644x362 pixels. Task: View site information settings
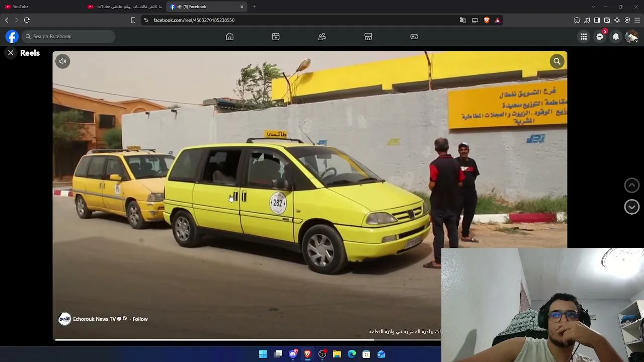click(146, 20)
